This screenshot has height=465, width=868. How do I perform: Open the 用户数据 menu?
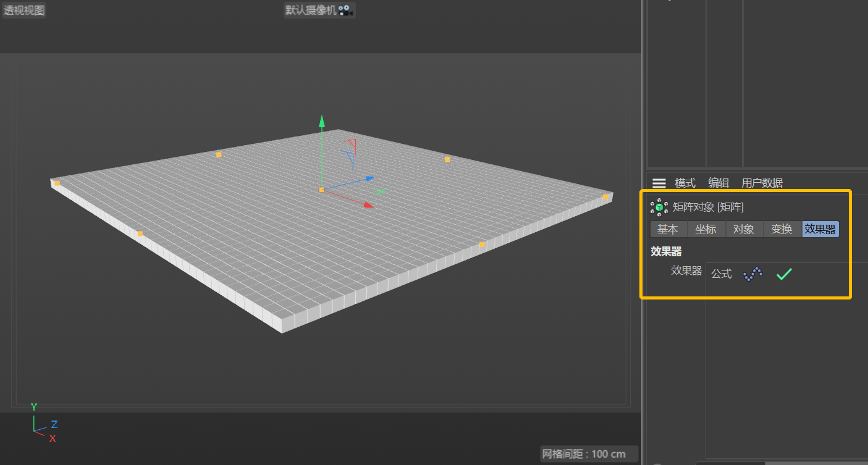tap(762, 183)
